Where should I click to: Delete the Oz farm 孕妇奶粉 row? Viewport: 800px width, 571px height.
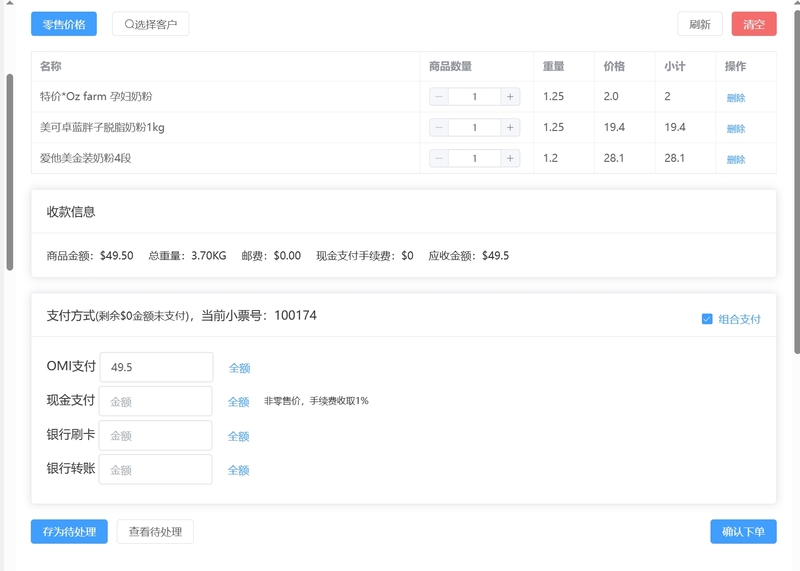(x=736, y=97)
